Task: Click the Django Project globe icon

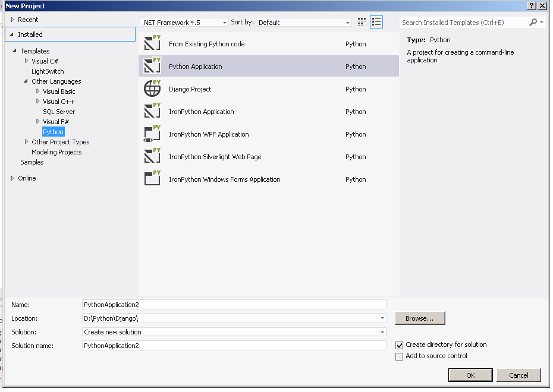Action: [x=152, y=88]
